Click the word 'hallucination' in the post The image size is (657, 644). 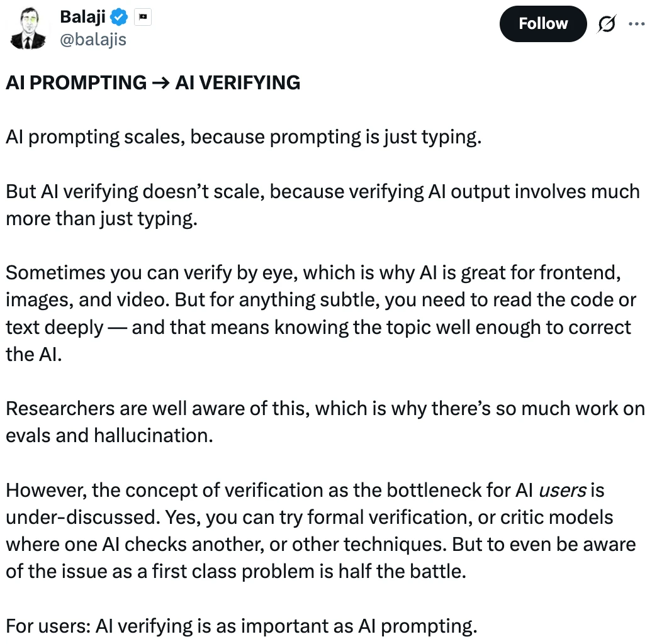tap(154, 435)
